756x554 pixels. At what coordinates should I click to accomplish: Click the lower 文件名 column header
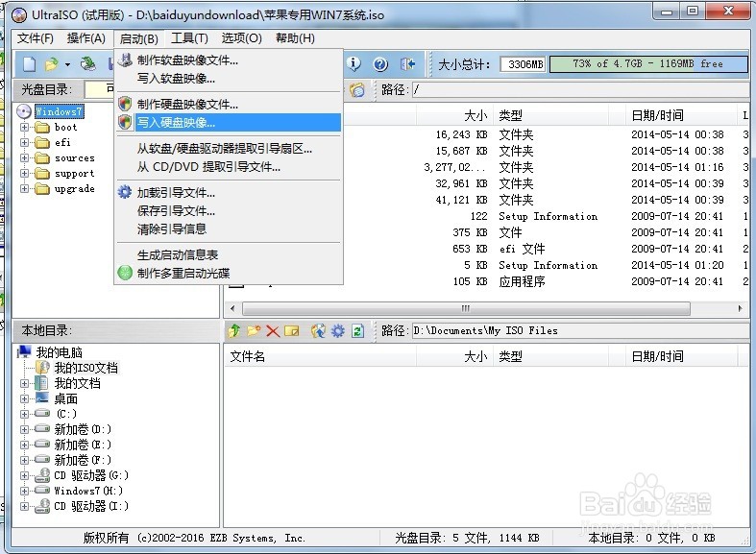point(320,356)
